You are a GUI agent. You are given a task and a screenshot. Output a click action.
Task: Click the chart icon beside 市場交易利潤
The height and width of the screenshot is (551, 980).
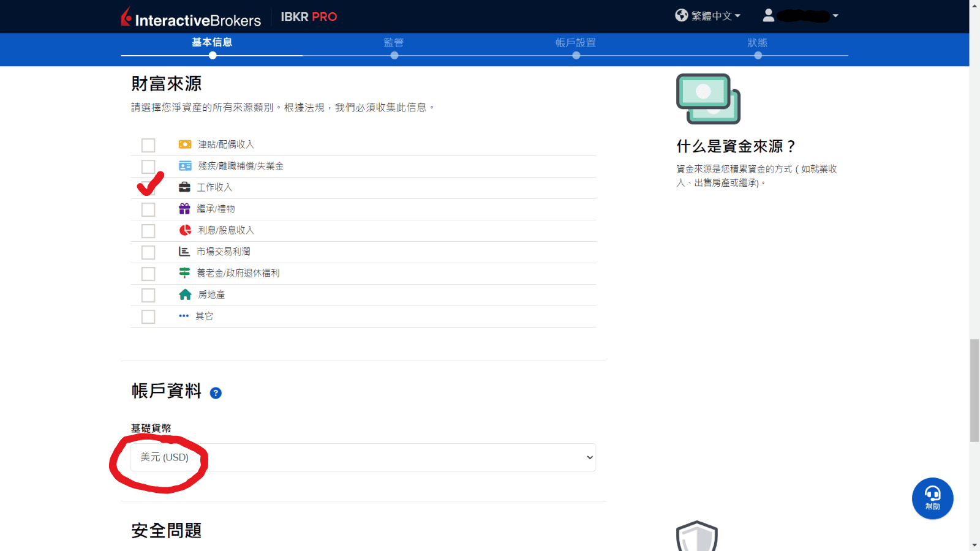click(x=184, y=252)
